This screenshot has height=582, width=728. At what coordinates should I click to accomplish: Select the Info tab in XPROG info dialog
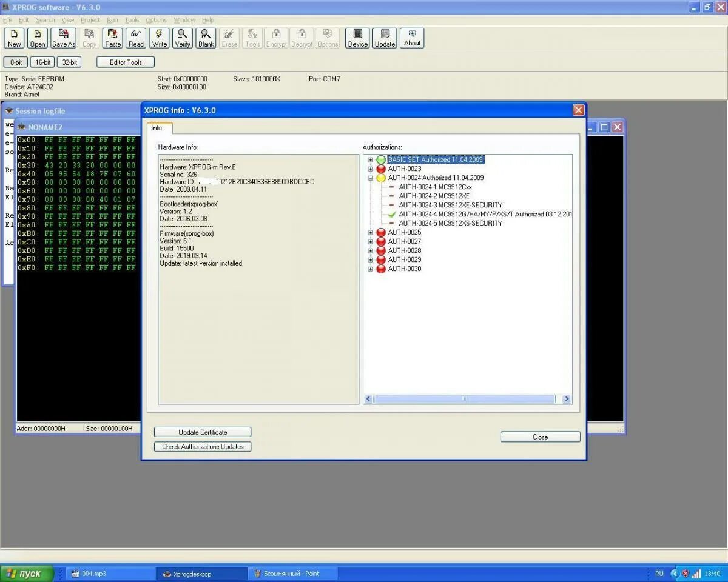(157, 128)
